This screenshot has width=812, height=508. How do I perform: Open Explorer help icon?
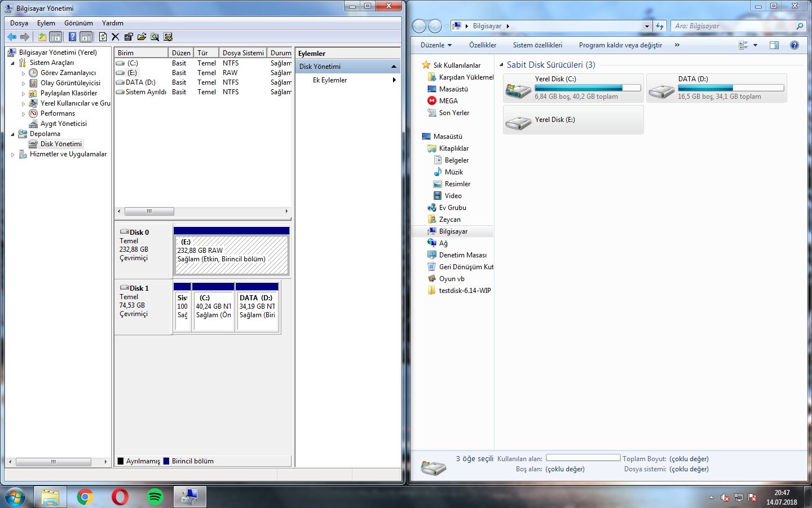[795, 45]
